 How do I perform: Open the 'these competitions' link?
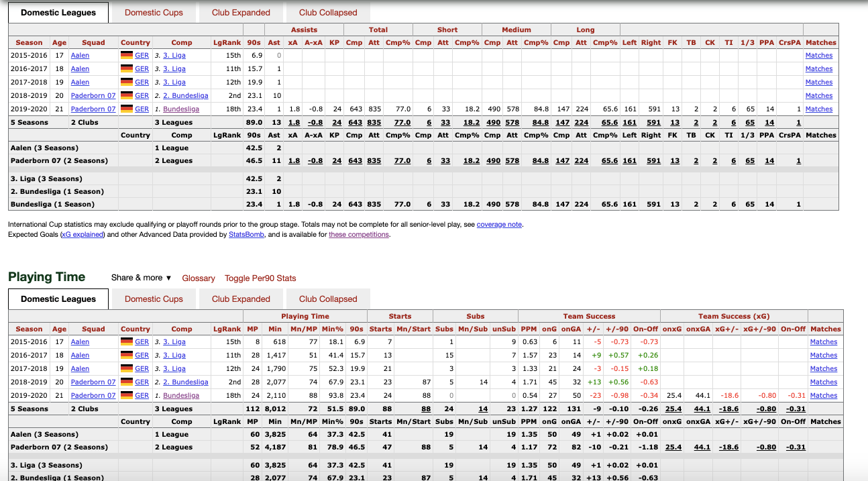coord(358,235)
